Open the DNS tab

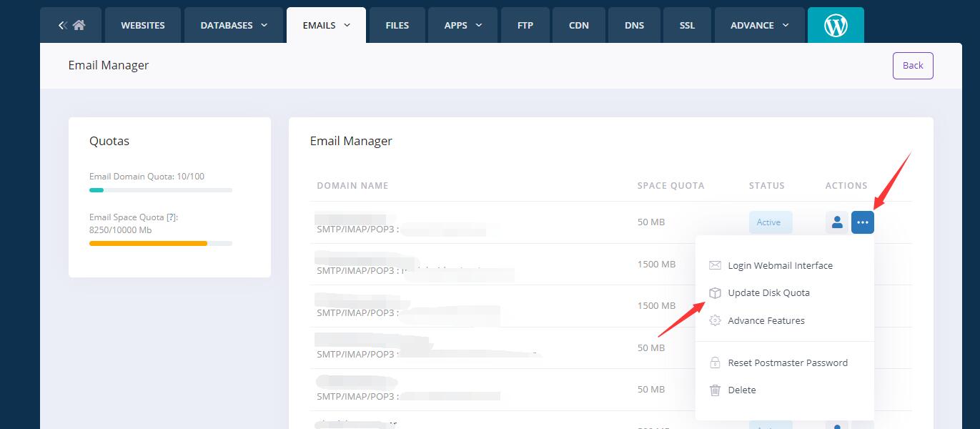634,25
